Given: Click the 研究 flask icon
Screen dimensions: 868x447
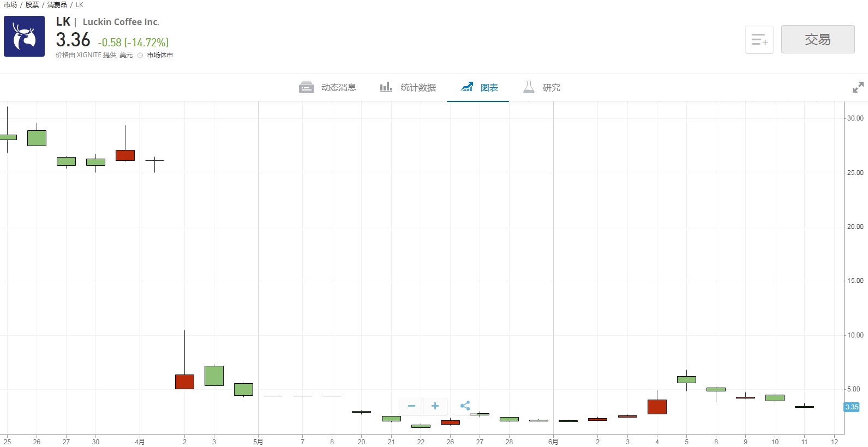Looking at the screenshot, I should [x=529, y=87].
